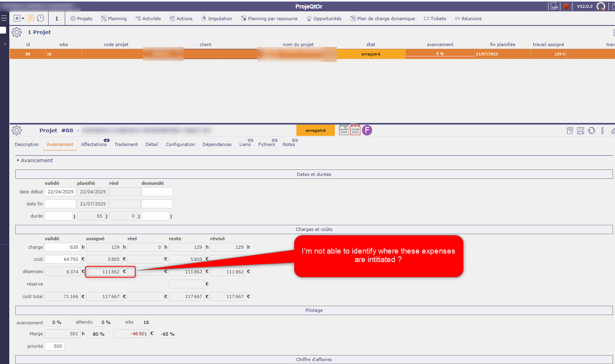Switch to the Affectations tab

tap(94, 144)
